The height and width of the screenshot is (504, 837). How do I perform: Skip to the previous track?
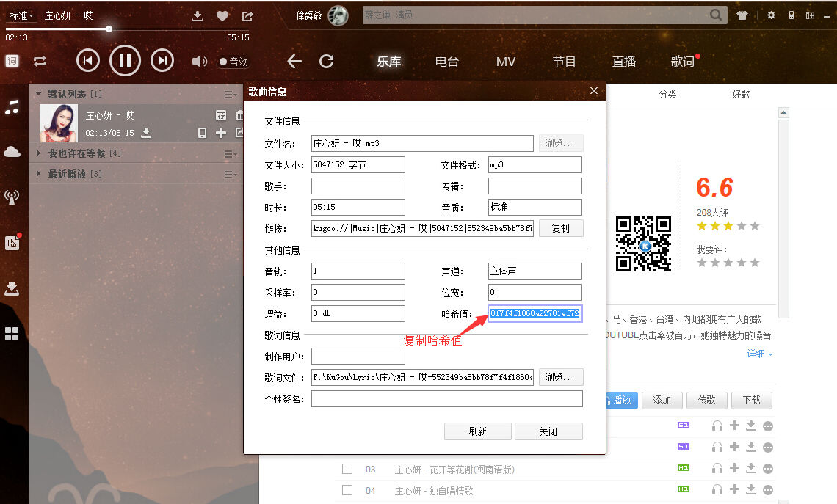click(x=88, y=61)
